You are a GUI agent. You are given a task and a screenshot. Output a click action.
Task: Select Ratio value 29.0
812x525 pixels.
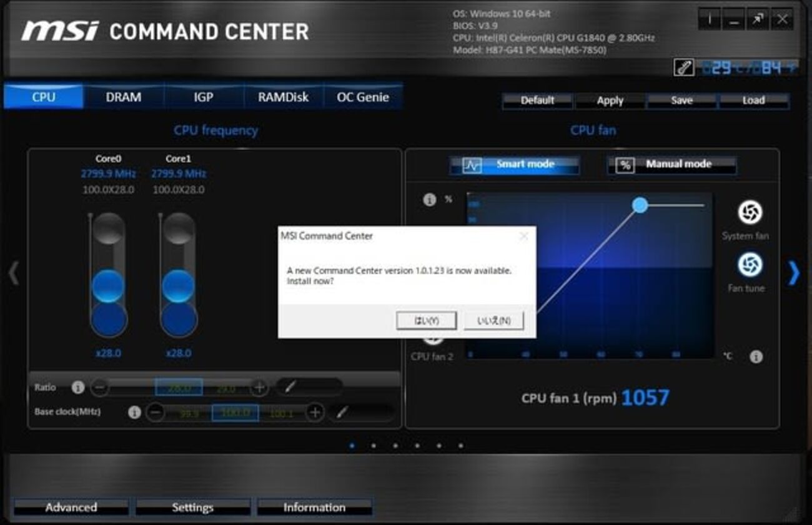pos(226,388)
